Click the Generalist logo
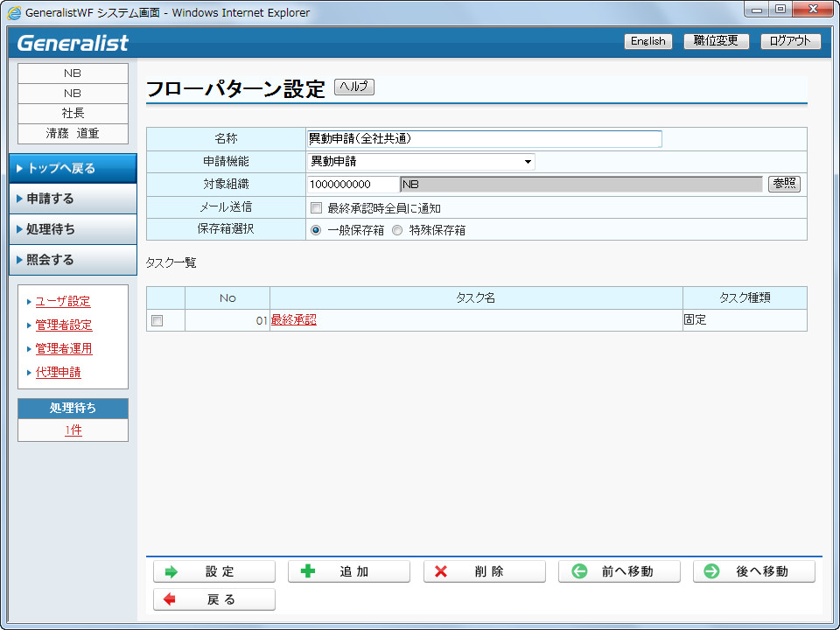The width and height of the screenshot is (840, 630). [73, 43]
